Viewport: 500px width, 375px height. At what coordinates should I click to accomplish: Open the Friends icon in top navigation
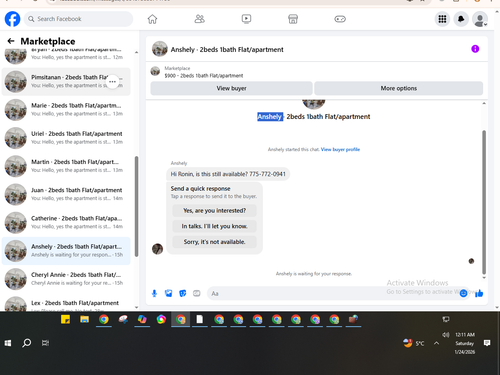199,19
